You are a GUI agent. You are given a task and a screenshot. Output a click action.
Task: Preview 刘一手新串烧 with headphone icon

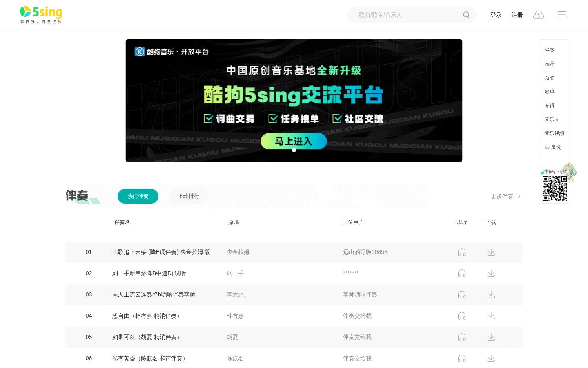click(x=462, y=274)
